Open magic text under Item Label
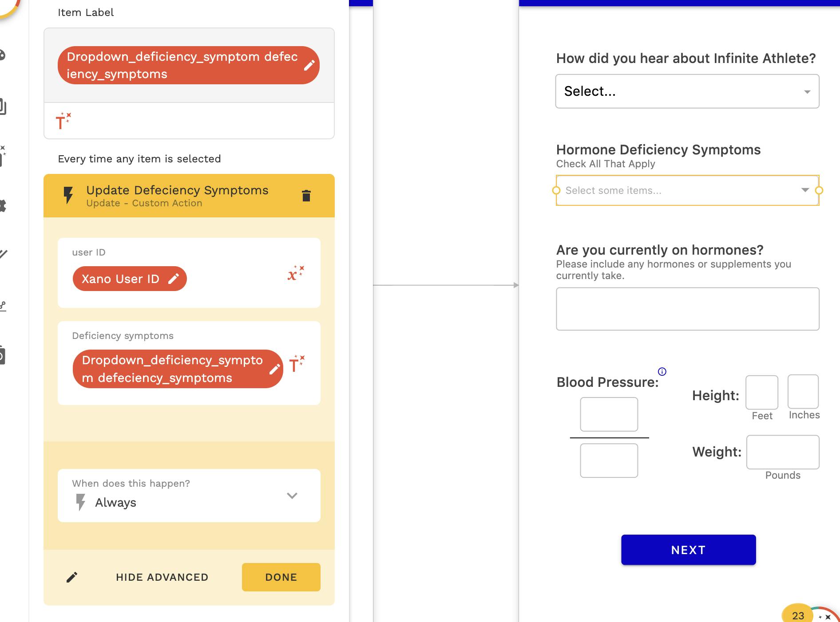This screenshot has height=622, width=840. tap(63, 121)
